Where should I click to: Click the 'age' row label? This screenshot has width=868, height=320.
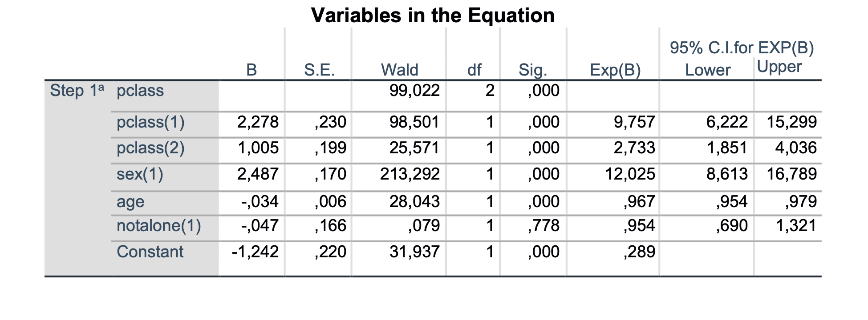pos(130,201)
